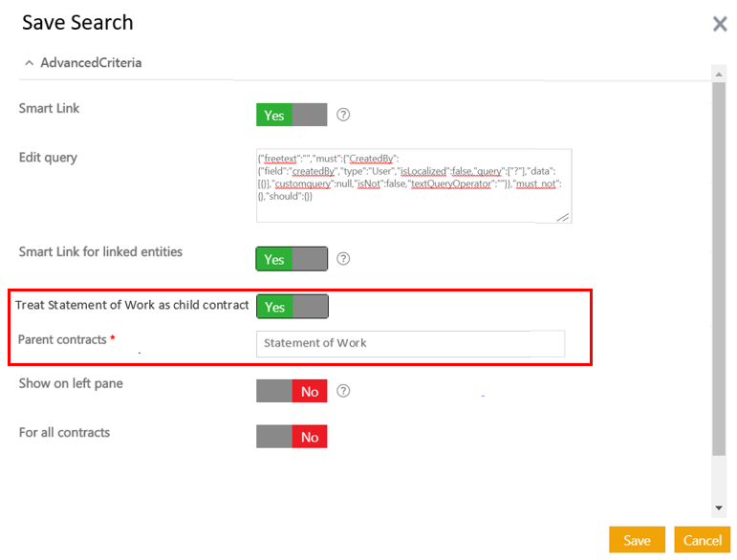
Task: Click help icon beside Show on left pane
Action: (x=344, y=391)
